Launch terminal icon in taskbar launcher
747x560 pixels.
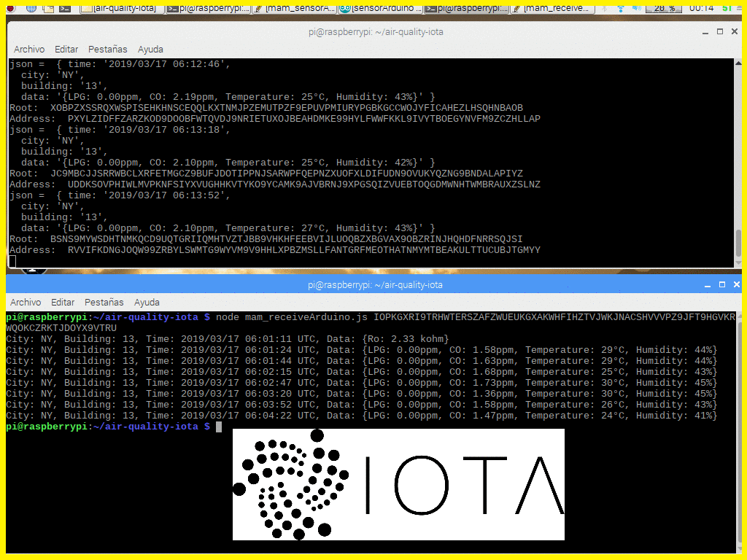click(x=65, y=8)
